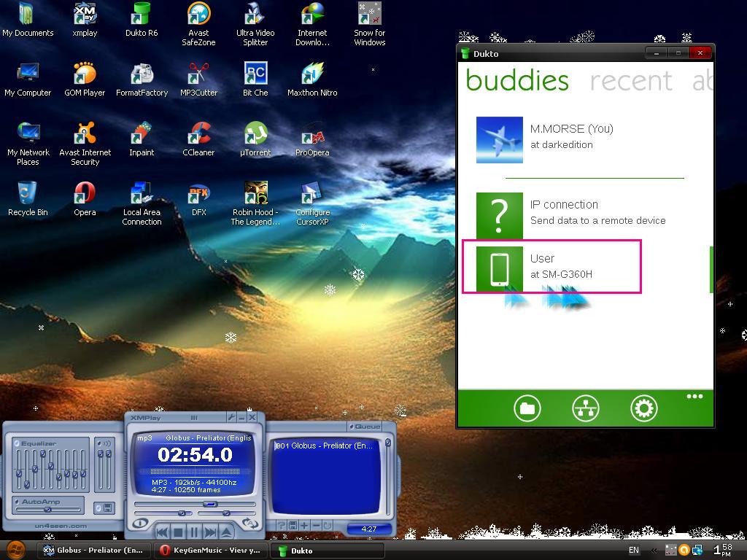Click 'Send data to a remote device' text
This screenshot has height=560, width=747.
[x=598, y=220]
